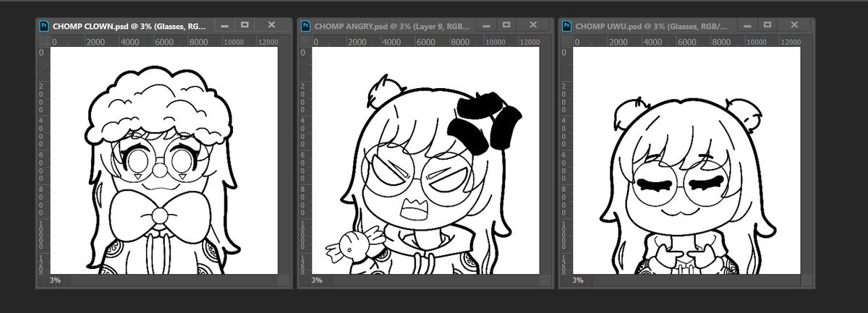This screenshot has height=313, width=868.
Task: Close the CHOMP ANGRY.psd window
Action: [x=535, y=25]
